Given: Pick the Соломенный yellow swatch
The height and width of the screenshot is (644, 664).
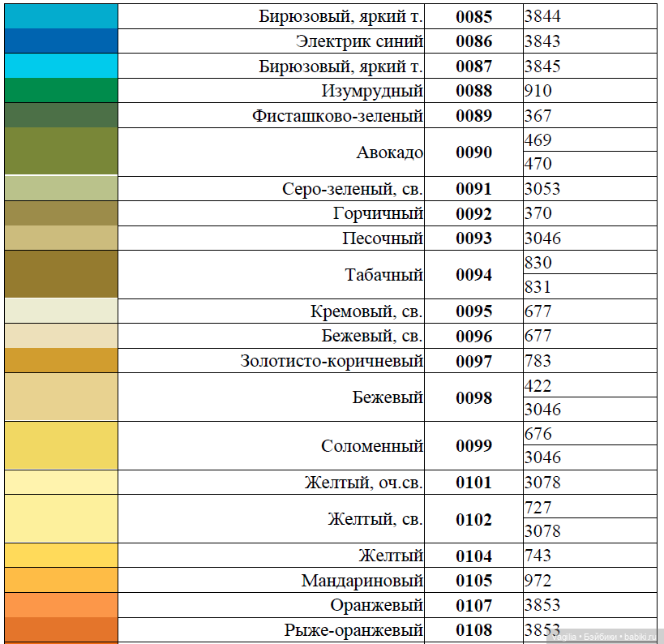Looking at the screenshot, I should 61,445.
